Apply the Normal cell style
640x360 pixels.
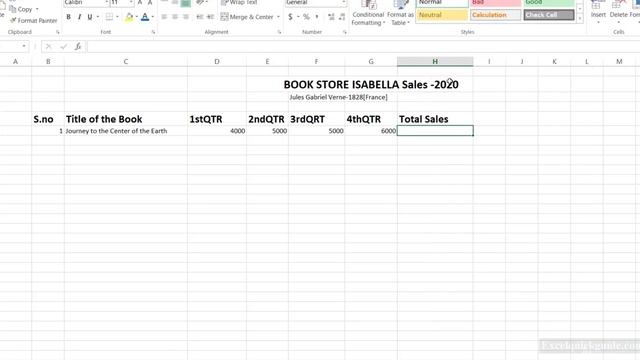[x=442, y=3]
